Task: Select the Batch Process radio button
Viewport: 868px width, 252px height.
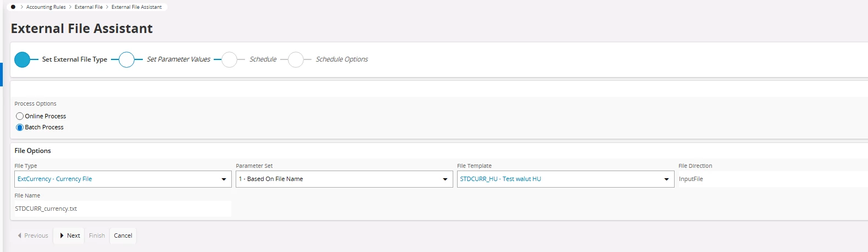Action: pos(20,127)
